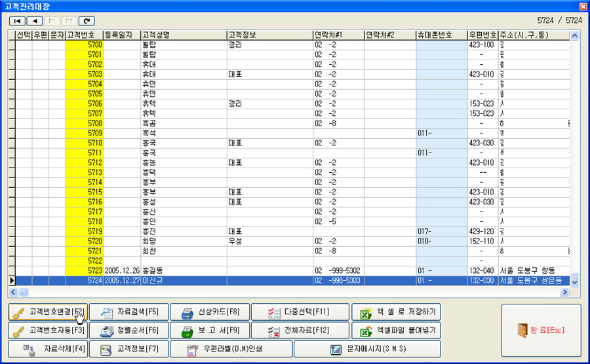Screen dimensions: 590x364
Task: Click address cell 서울 도봉구 창동
Action: (x=534, y=271)
